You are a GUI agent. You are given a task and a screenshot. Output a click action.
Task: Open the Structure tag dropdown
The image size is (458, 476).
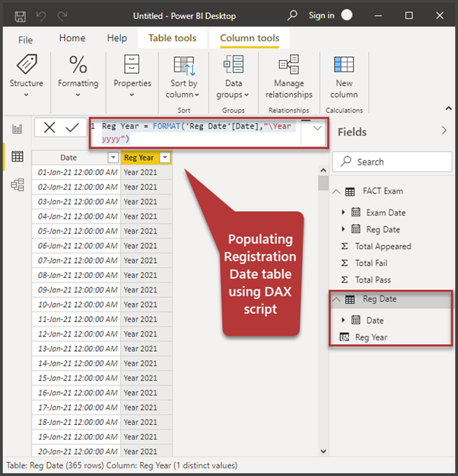click(27, 76)
